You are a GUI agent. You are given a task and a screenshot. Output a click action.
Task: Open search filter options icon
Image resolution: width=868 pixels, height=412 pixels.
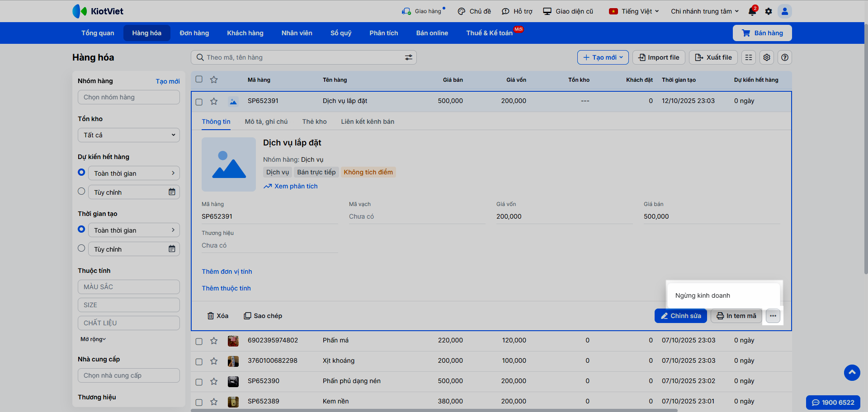coord(408,57)
